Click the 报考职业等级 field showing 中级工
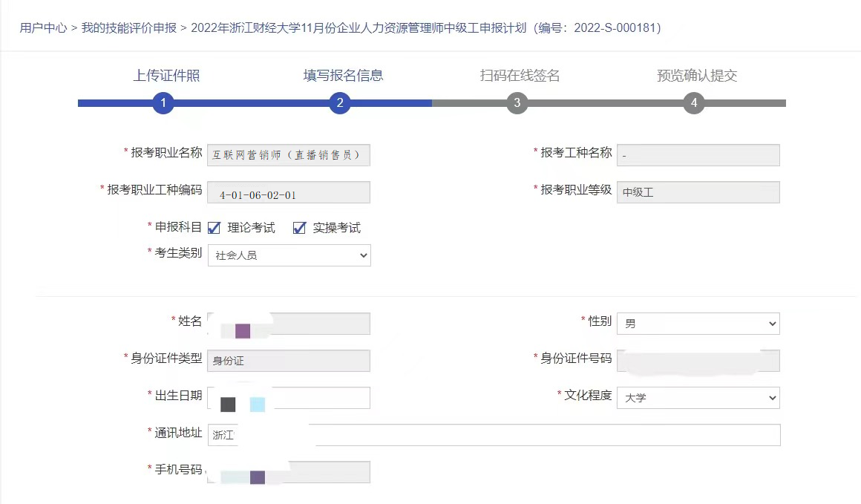861x504 pixels. point(698,192)
